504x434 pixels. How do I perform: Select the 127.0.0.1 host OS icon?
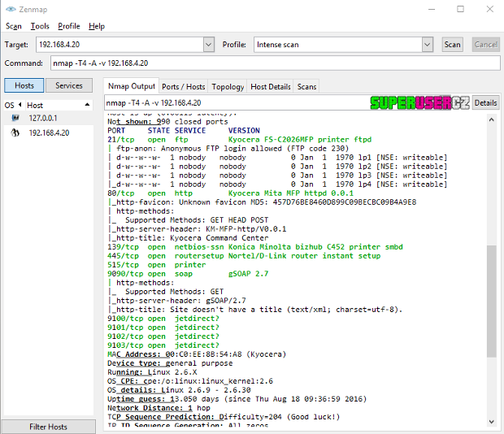(15, 118)
